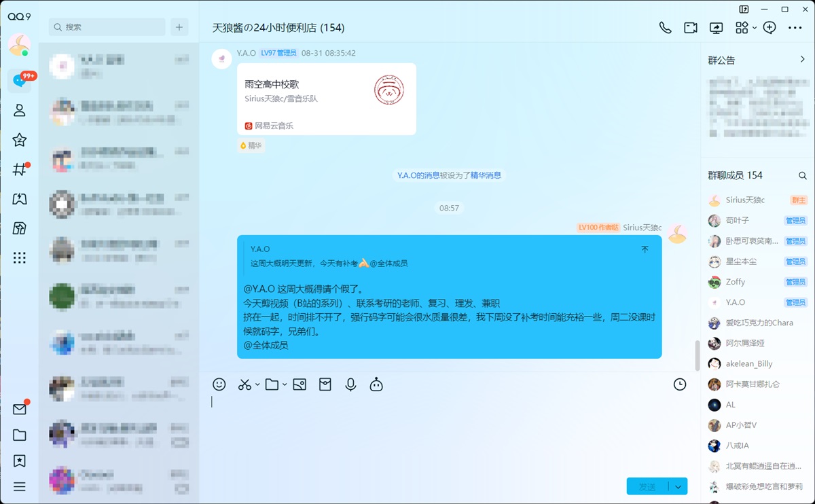Open chat history clock icon
This screenshot has width=815, height=504.
[x=679, y=384]
